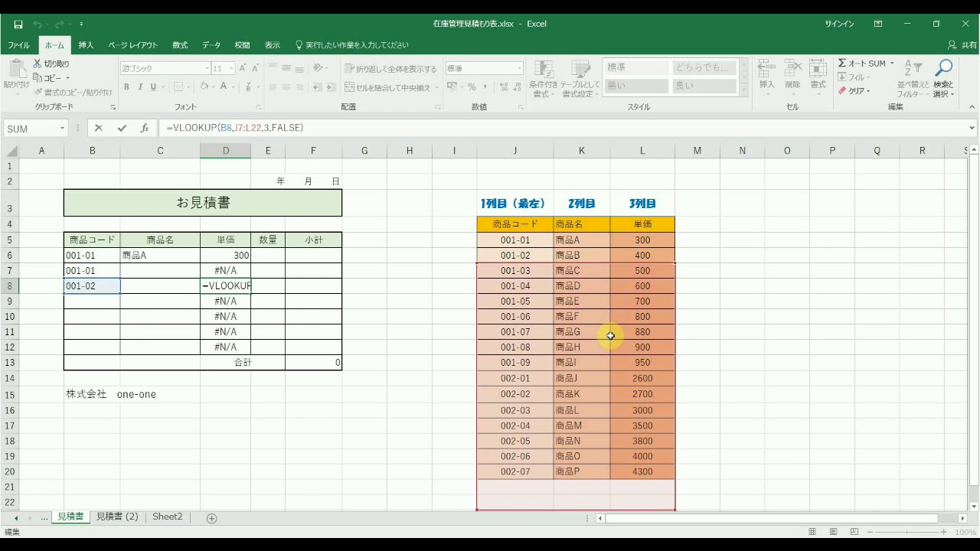Click the Insert cells (挿入) icon

(x=767, y=69)
